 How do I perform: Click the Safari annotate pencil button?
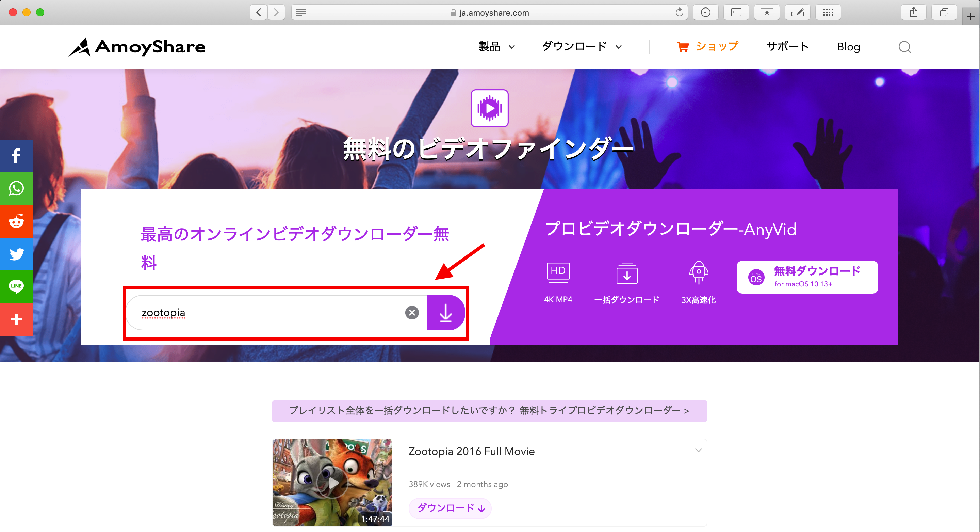tap(797, 13)
